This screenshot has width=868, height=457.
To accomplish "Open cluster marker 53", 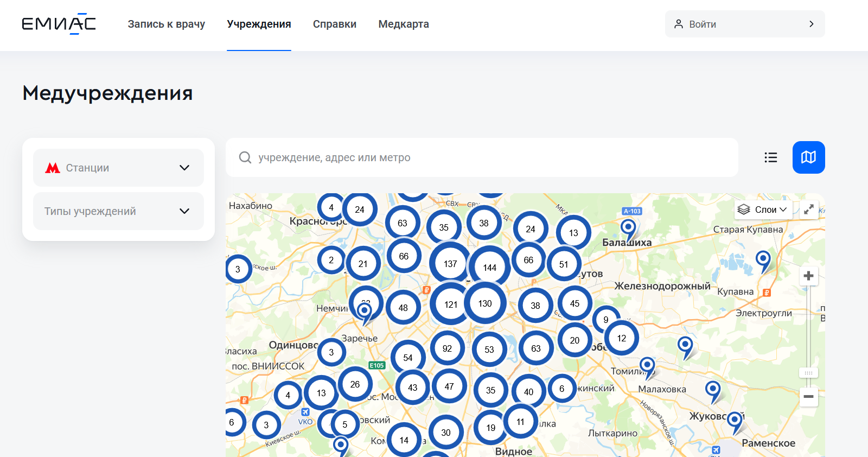I will [489, 350].
